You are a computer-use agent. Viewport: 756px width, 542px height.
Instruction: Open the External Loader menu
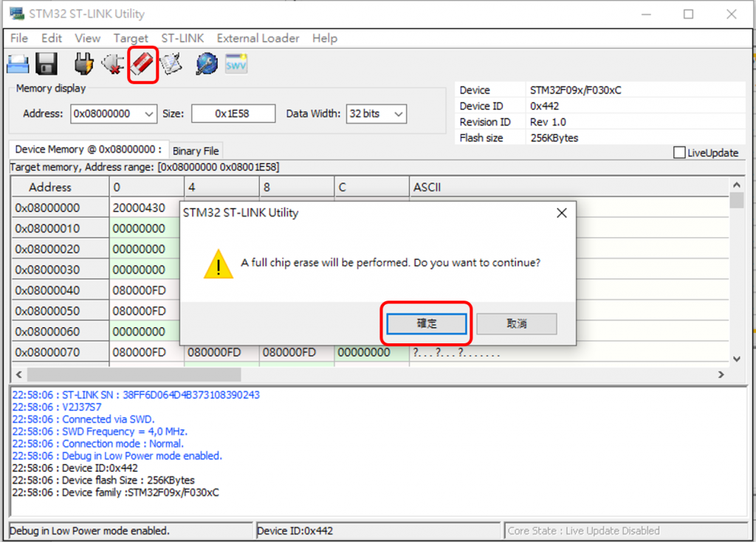[258, 38]
